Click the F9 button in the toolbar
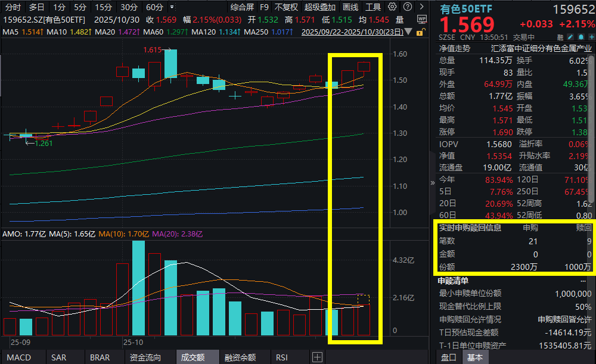The image size is (596, 364). 264,7
